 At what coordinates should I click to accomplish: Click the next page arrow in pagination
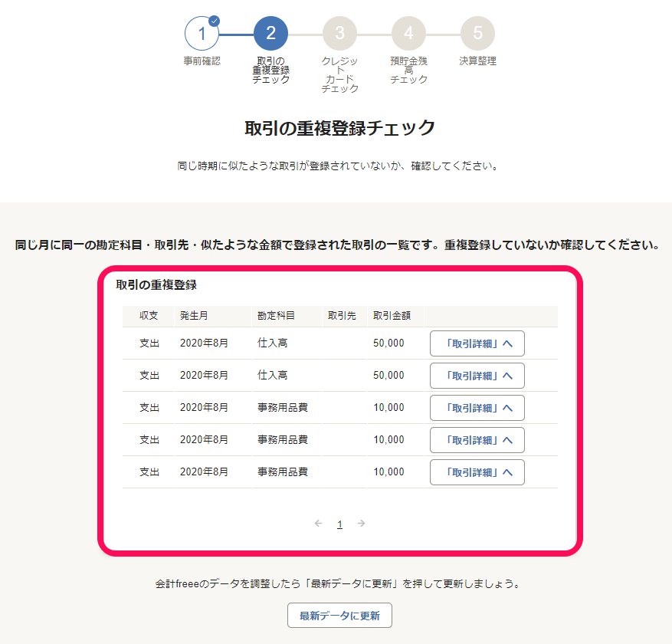361,523
